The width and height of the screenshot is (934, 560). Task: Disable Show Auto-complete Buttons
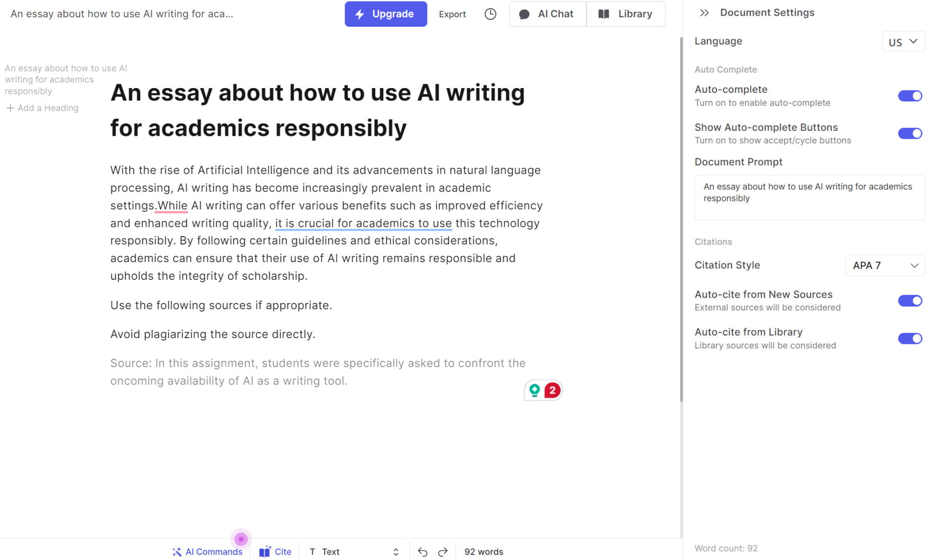pos(910,133)
